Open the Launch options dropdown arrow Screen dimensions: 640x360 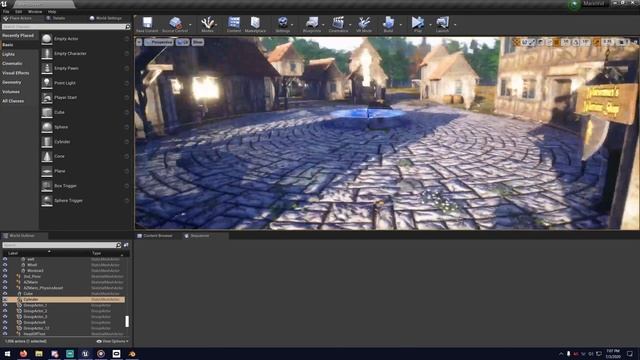455,24
